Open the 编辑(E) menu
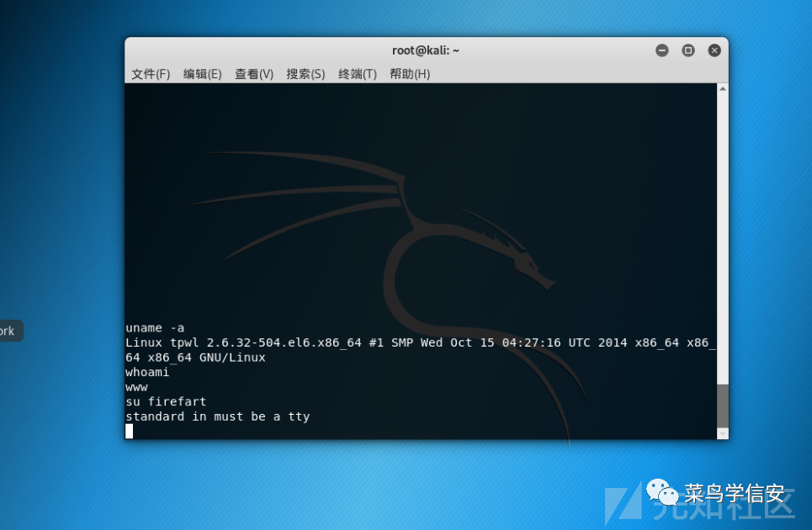Screen dimensions: 812x530 coord(203,74)
